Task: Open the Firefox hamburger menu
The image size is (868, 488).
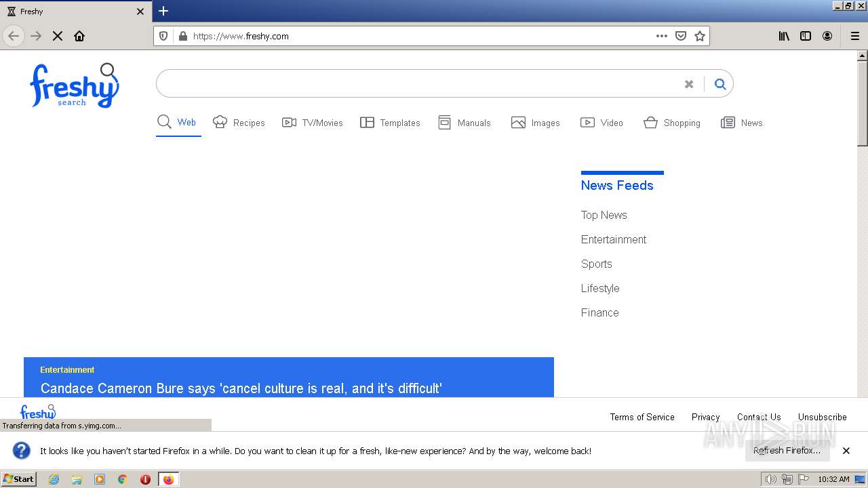Action: tap(855, 36)
